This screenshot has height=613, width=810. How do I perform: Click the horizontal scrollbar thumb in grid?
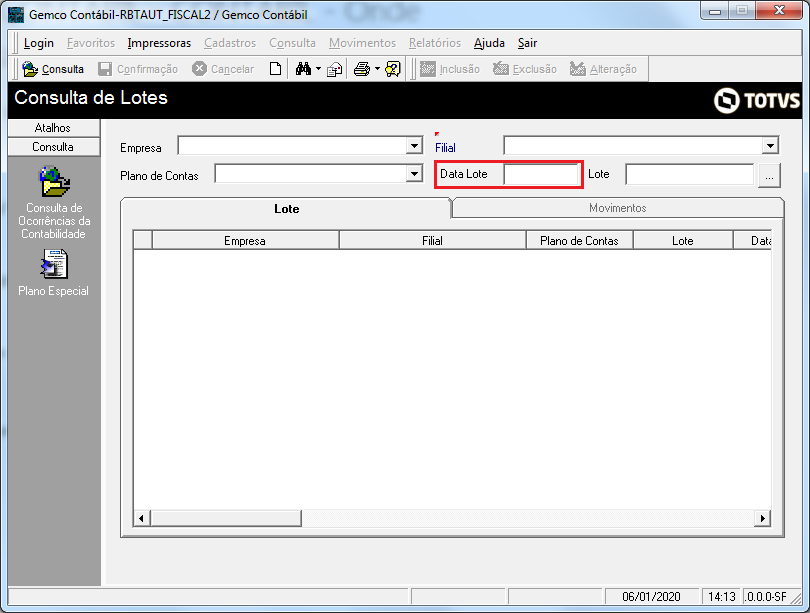pos(226,518)
